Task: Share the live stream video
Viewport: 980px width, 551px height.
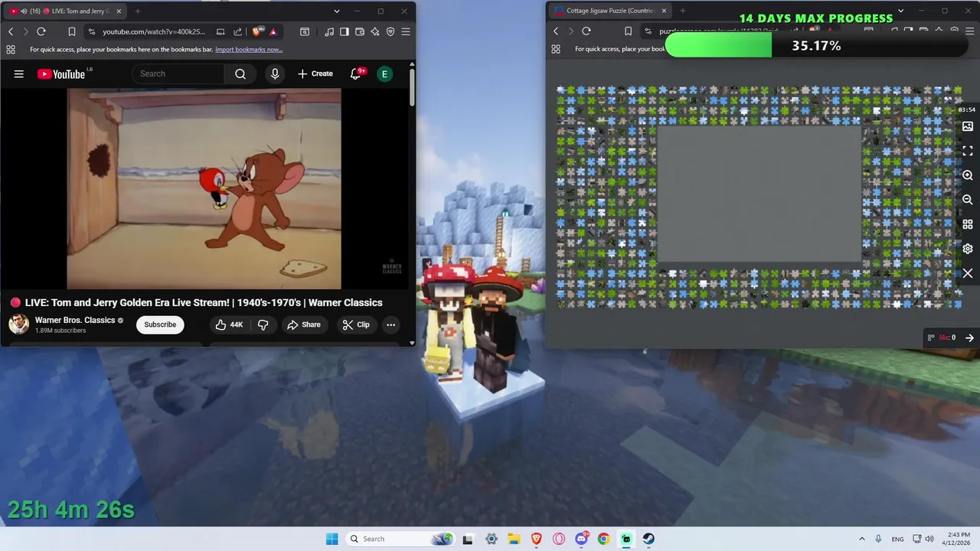Action: click(x=304, y=324)
